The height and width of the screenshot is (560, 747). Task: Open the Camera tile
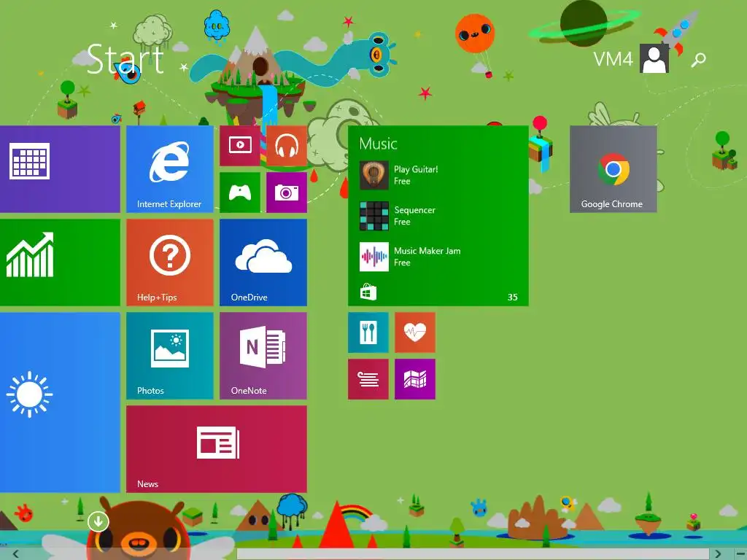(286, 192)
